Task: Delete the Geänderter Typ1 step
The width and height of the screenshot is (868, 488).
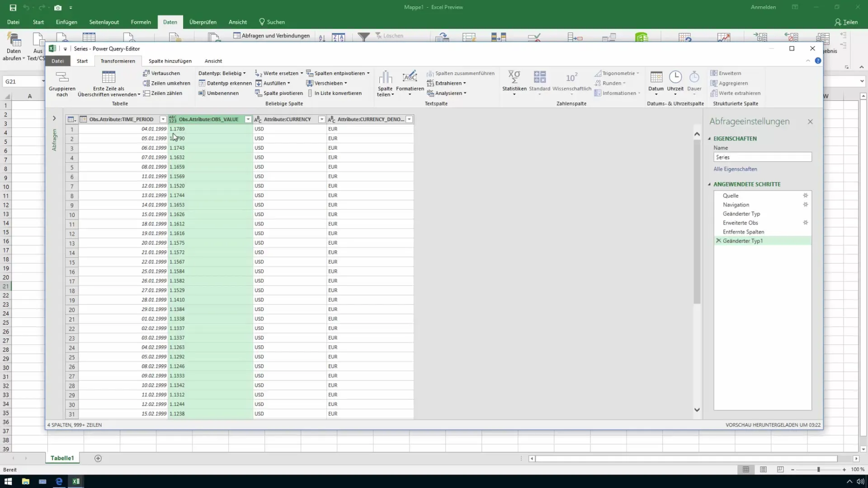Action: coord(718,241)
